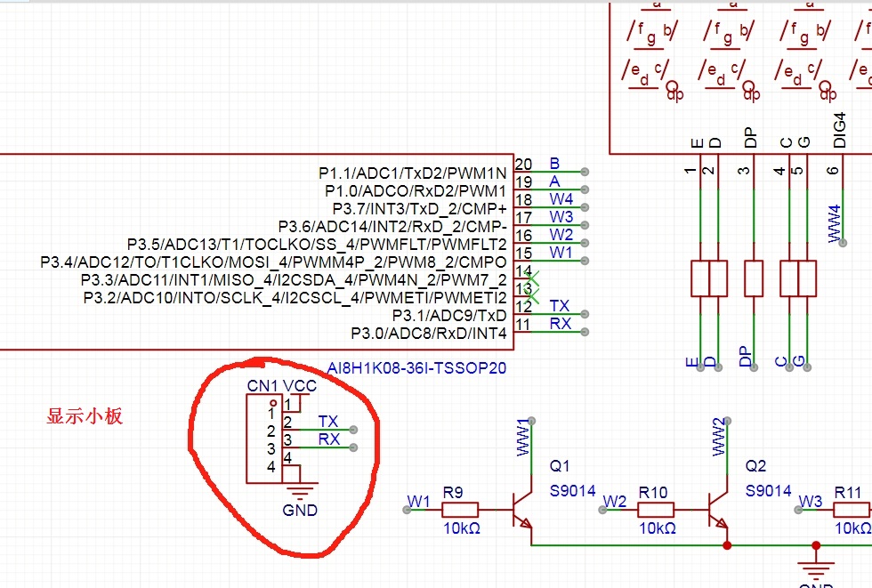Select pin number 6 of the display
The width and height of the screenshot is (872, 588).
click(x=833, y=170)
